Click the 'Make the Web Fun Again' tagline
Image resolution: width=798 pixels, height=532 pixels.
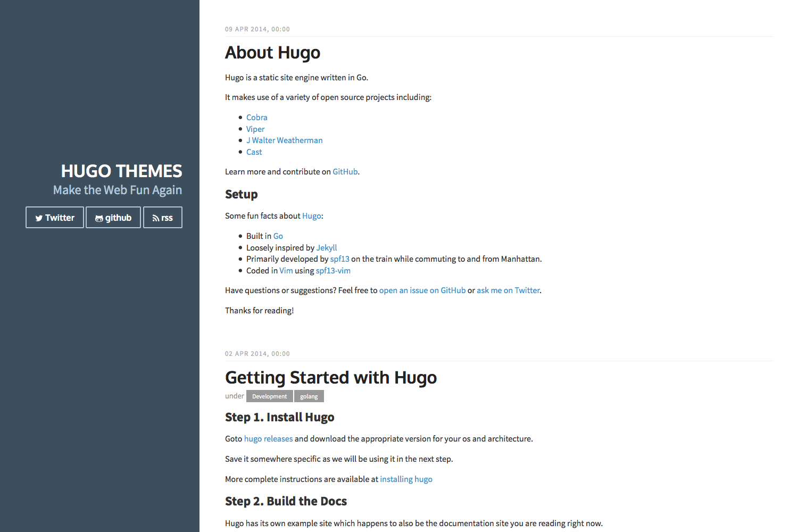click(118, 190)
